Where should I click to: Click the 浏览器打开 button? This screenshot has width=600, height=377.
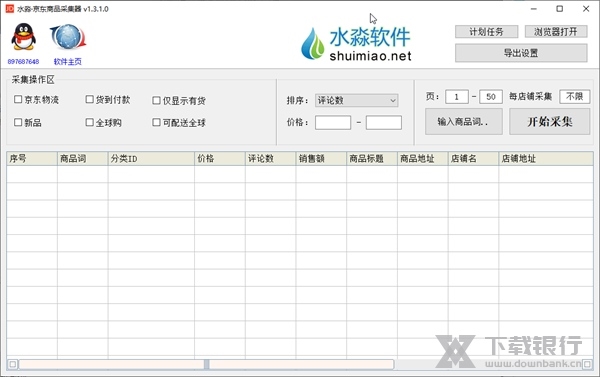[556, 32]
